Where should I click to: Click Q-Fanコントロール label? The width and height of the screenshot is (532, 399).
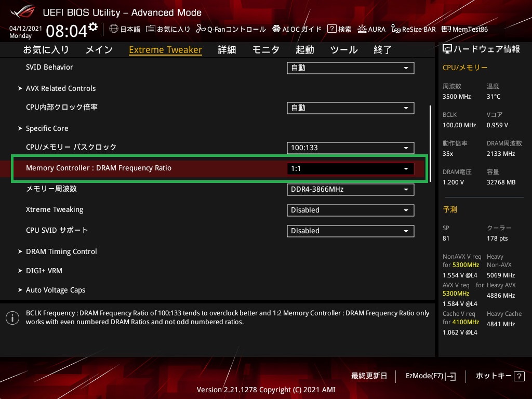(x=236, y=30)
